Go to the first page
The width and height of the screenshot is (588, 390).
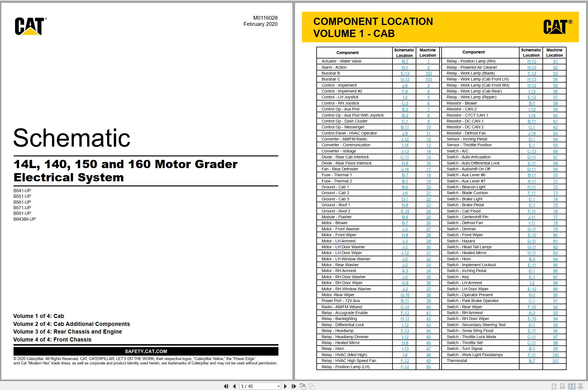226,386
